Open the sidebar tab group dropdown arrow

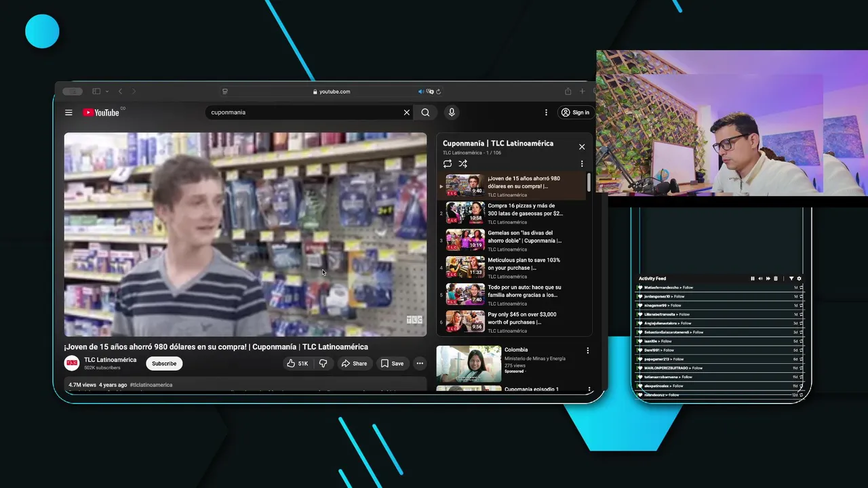pos(107,91)
